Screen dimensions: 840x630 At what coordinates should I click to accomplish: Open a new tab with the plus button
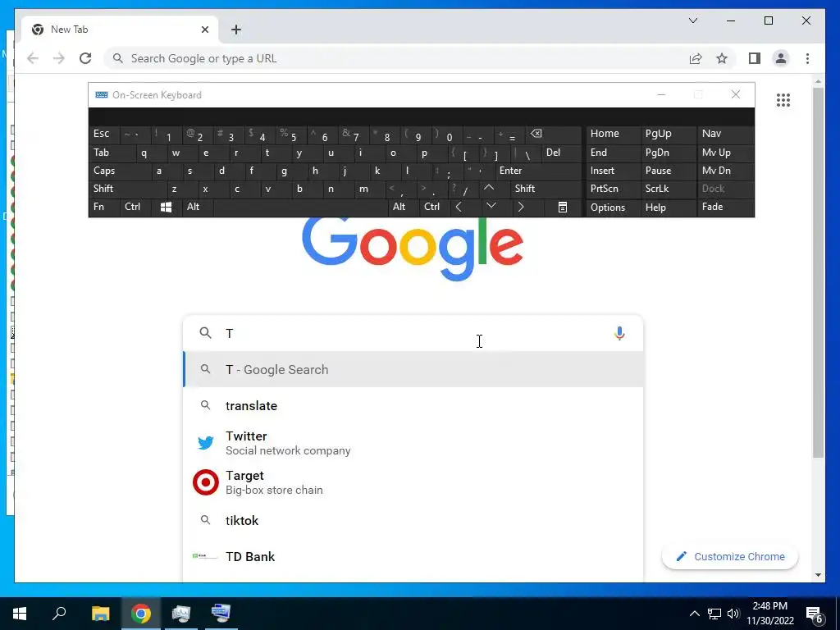tap(236, 30)
